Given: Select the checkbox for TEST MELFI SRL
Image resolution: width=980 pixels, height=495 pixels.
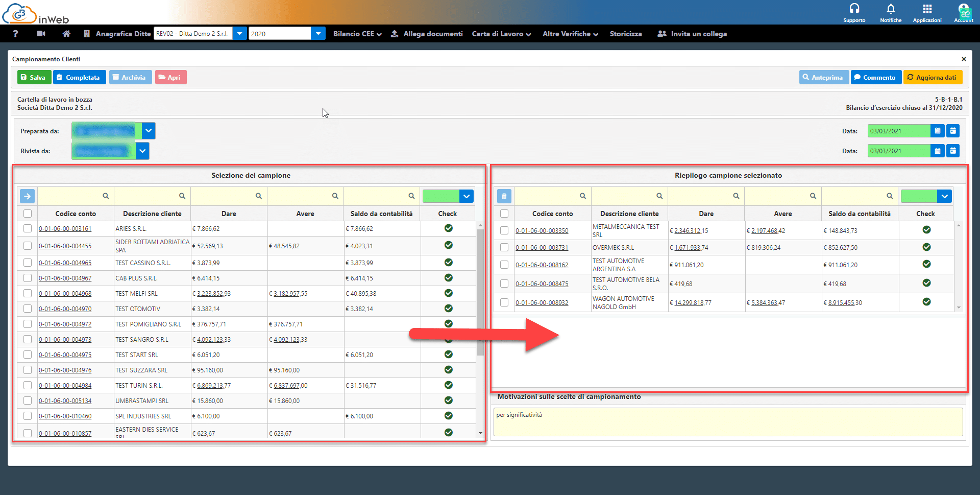Looking at the screenshot, I should 28,294.
